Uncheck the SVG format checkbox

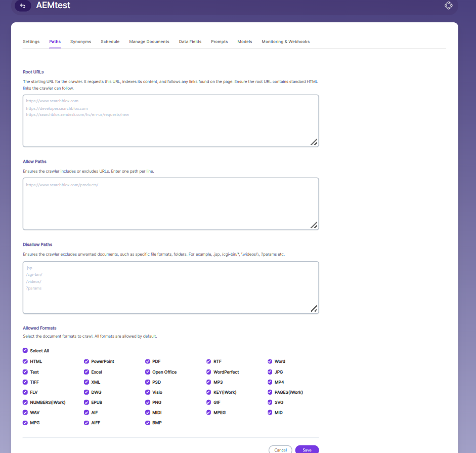point(270,402)
